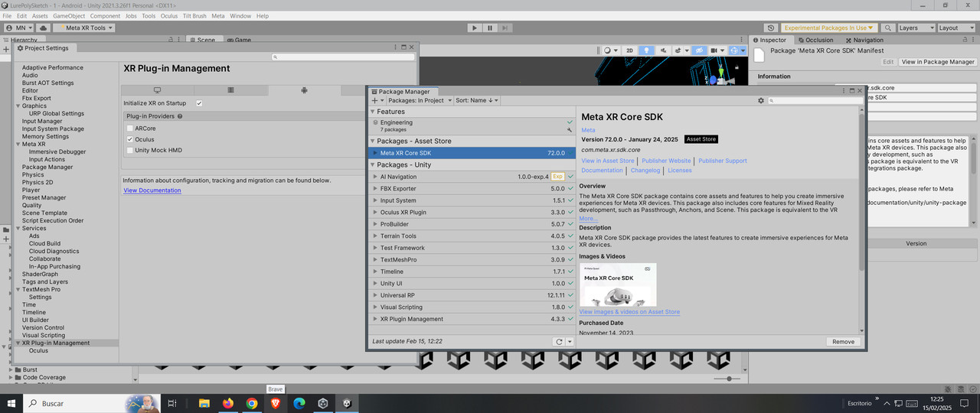
Task: Toggle scene audio mute icon
Action: tap(664, 50)
